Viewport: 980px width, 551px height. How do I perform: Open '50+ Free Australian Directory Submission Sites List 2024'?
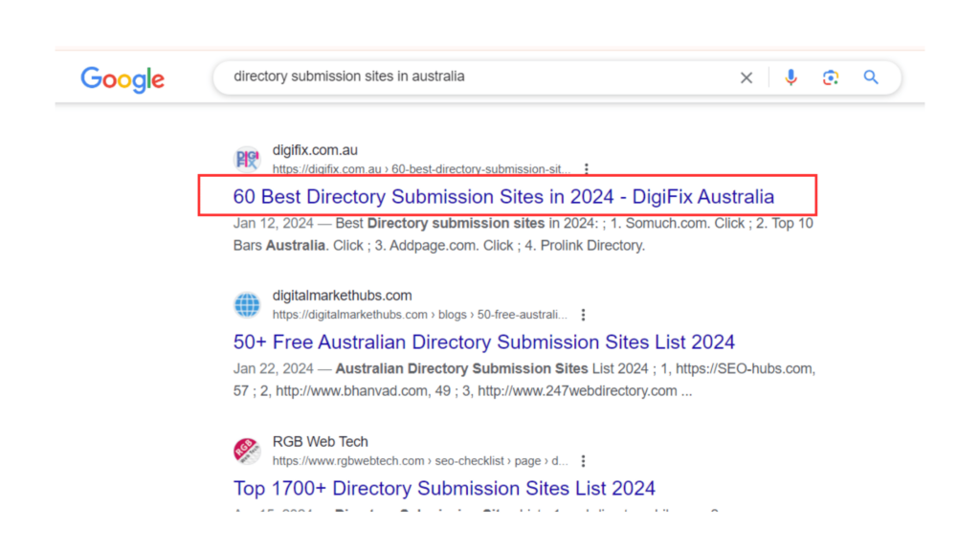point(483,342)
